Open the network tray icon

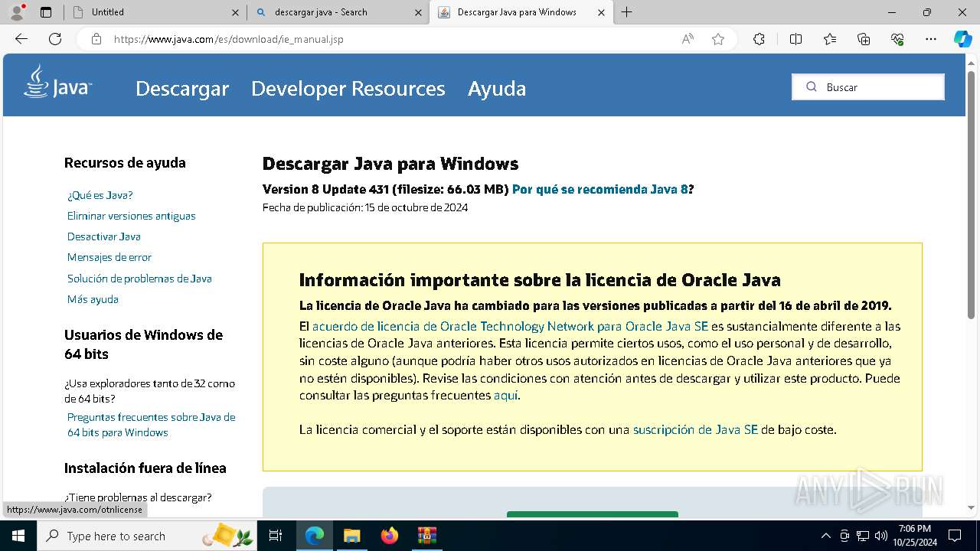(x=863, y=536)
